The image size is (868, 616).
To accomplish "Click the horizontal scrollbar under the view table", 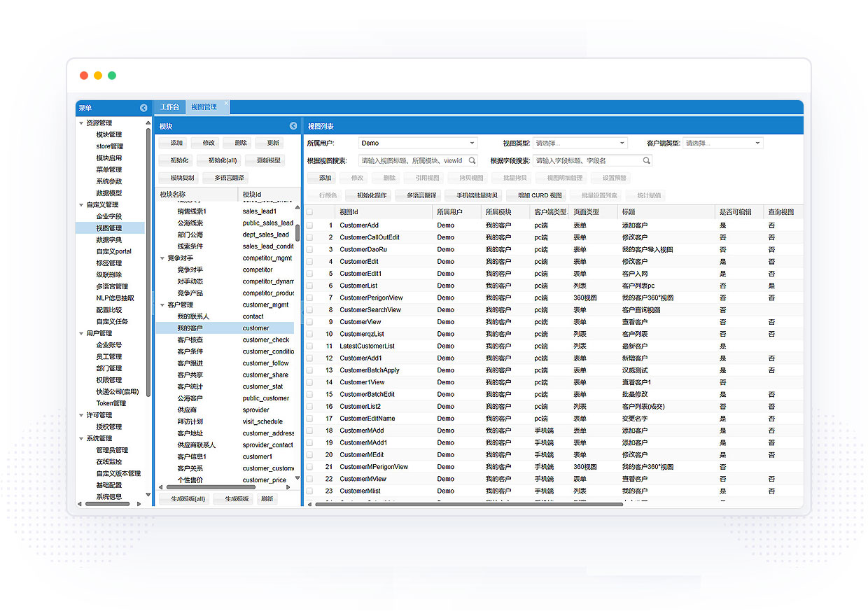I will [468, 504].
